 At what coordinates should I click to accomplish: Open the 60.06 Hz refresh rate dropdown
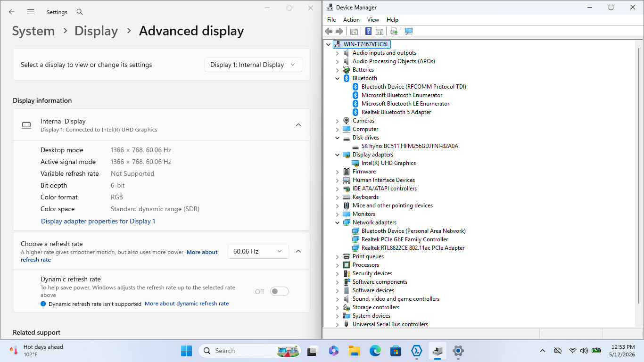[258, 251]
